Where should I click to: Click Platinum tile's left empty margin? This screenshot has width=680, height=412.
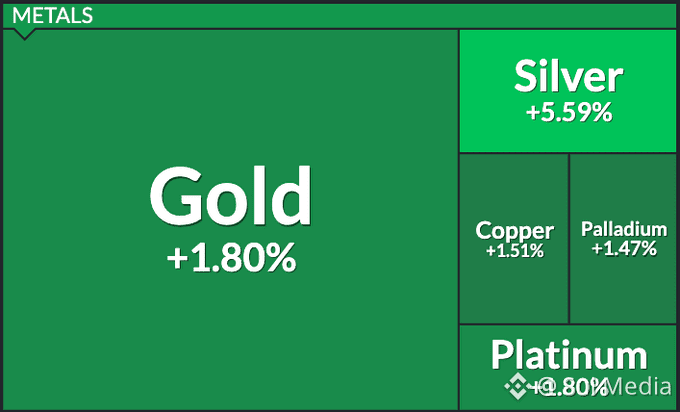pos(474,369)
